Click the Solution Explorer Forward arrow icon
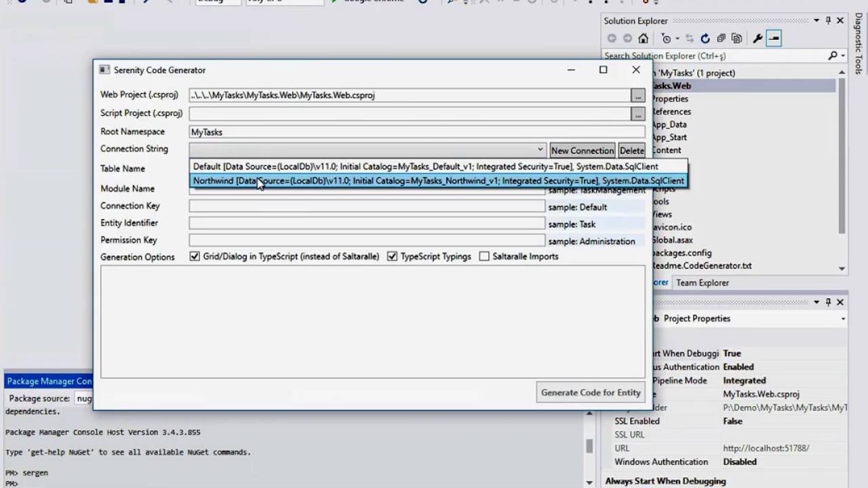Image resolution: width=868 pixels, height=488 pixels. point(627,39)
